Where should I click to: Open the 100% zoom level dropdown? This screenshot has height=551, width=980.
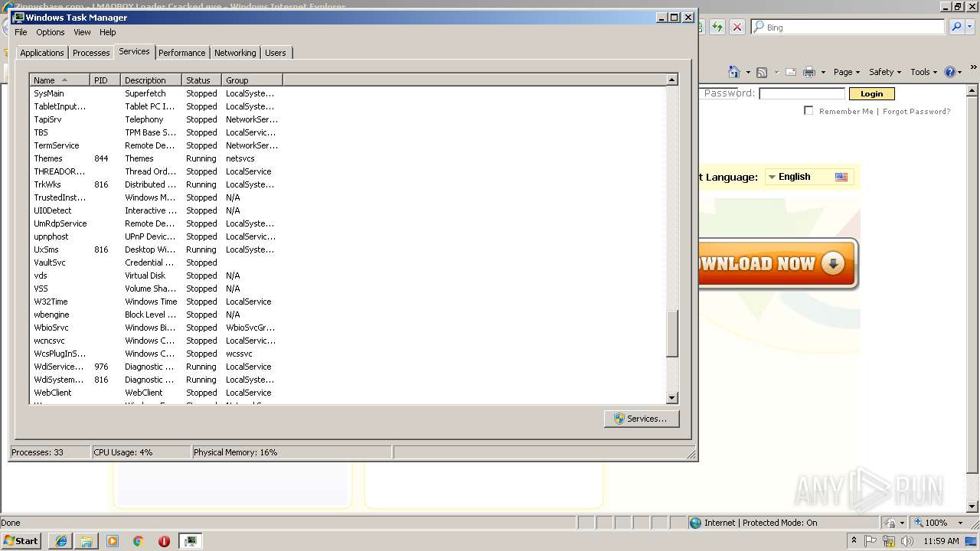[960, 523]
